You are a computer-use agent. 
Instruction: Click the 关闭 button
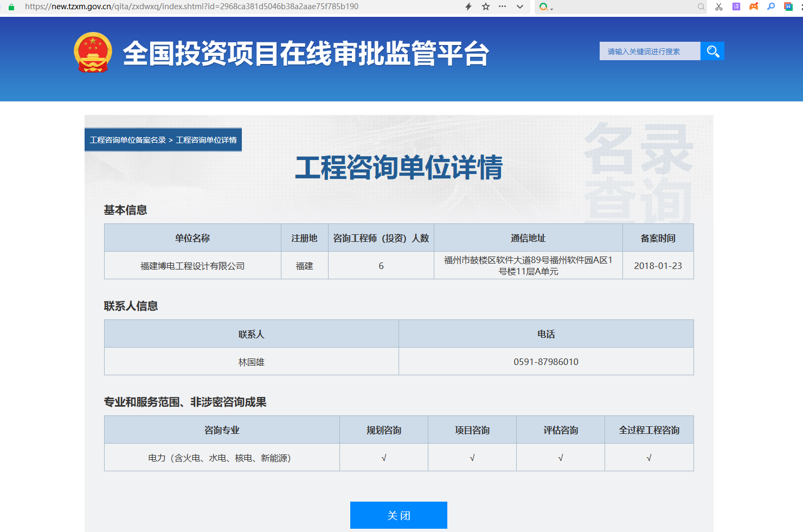click(x=399, y=515)
